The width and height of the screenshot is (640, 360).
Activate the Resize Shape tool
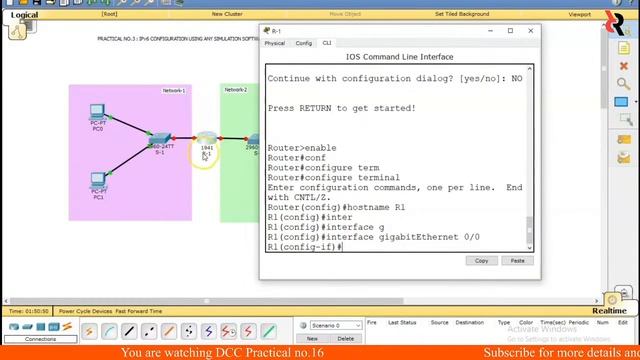pyautogui.click(x=625, y=120)
